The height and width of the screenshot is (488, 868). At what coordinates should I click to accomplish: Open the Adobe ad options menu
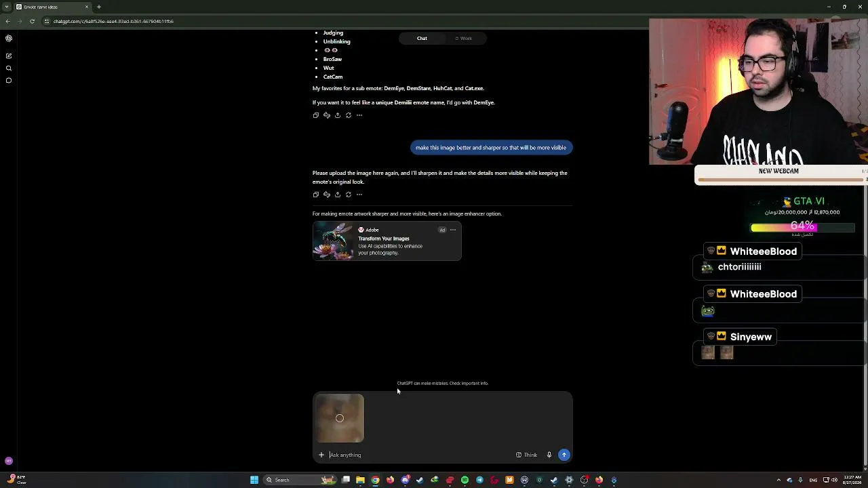(x=453, y=230)
